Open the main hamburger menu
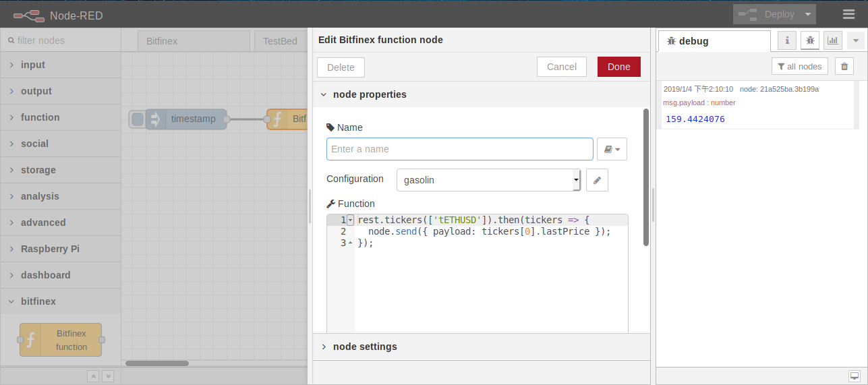Screen dimensions: 868x385 click(848, 14)
